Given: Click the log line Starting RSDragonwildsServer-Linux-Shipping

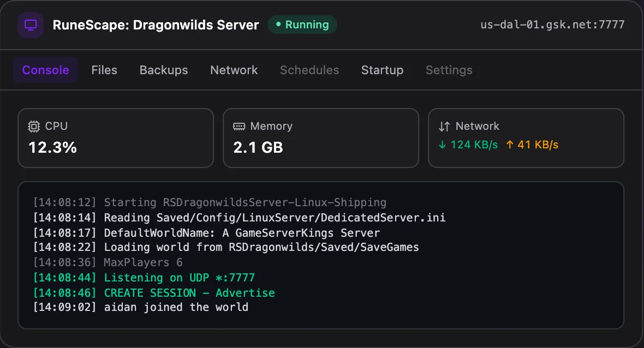Looking at the screenshot, I should click(210, 202).
